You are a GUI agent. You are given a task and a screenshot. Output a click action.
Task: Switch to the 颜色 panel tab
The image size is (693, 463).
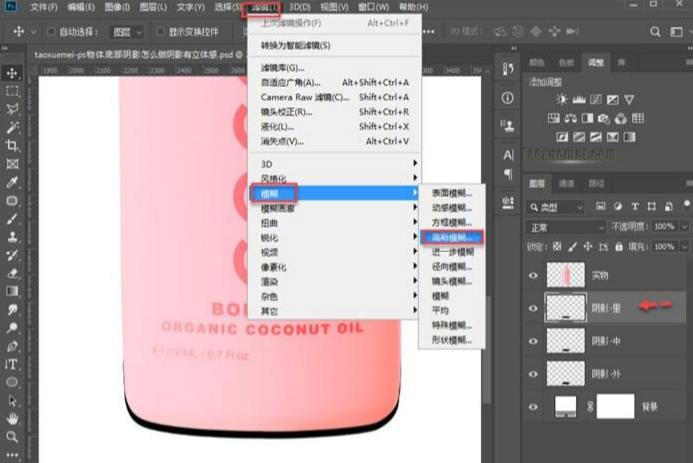(537, 63)
